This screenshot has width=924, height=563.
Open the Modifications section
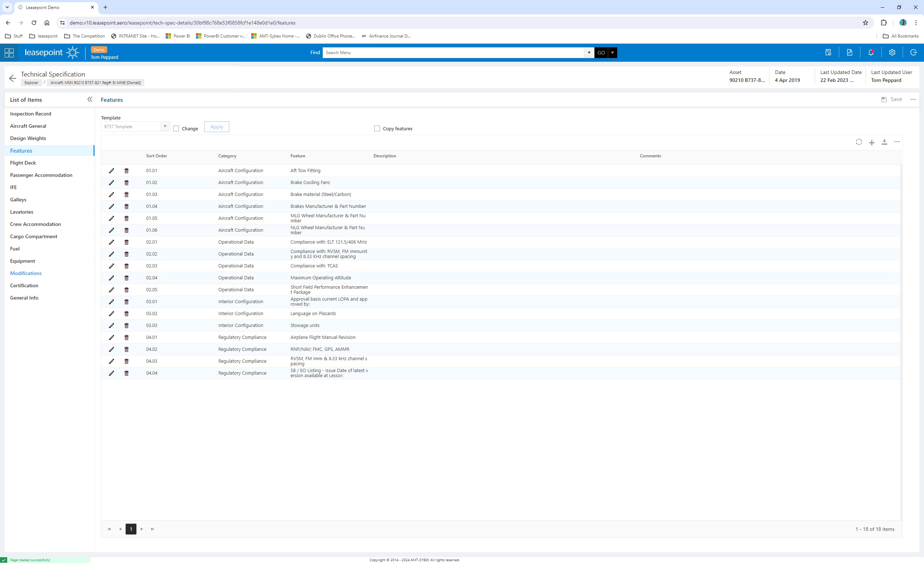[x=26, y=273]
